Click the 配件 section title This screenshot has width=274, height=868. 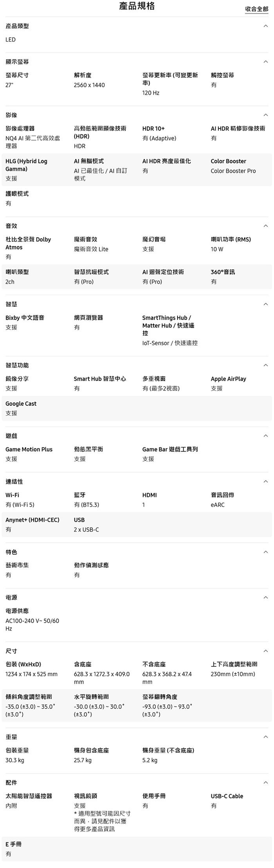coord(11,783)
